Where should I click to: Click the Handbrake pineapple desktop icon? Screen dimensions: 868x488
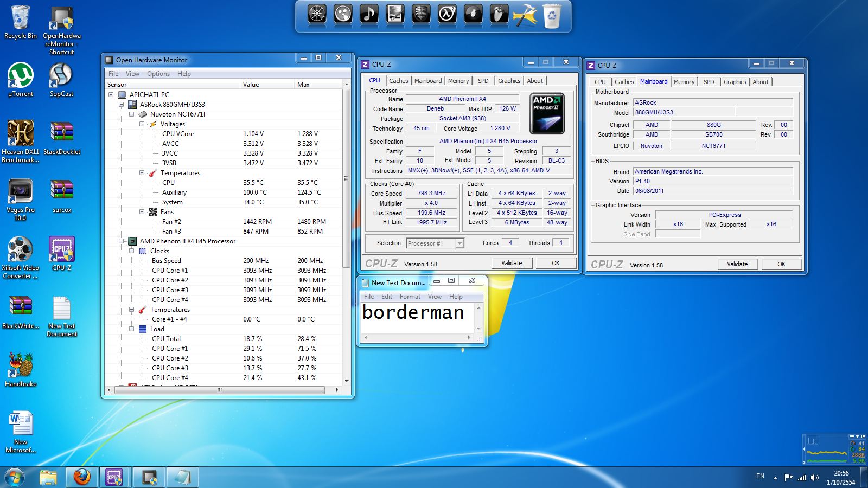(x=21, y=370)
